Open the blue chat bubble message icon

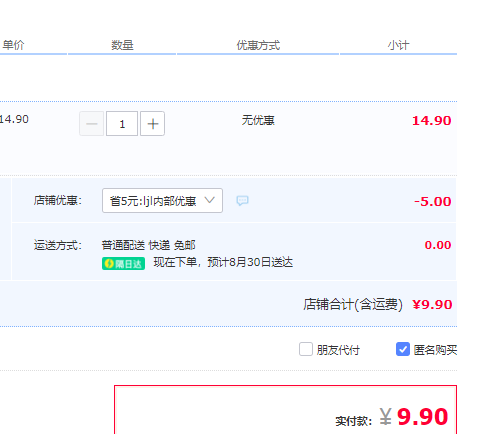242,201
